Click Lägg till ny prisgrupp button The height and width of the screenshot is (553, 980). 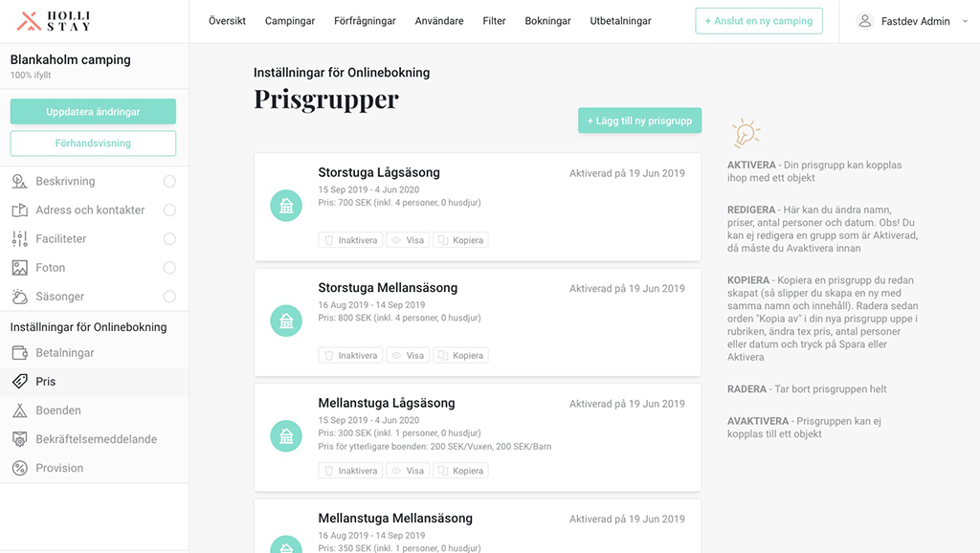639,121
